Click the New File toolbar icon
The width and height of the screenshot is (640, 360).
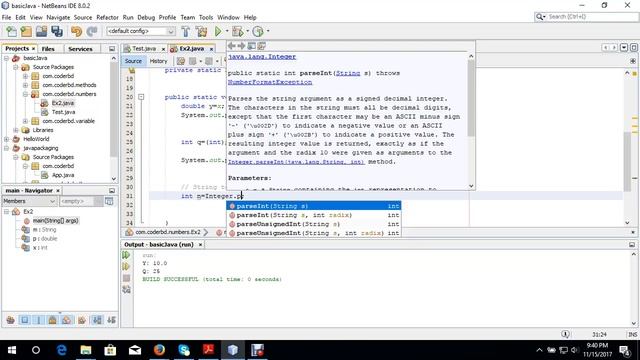pos(11,31)
